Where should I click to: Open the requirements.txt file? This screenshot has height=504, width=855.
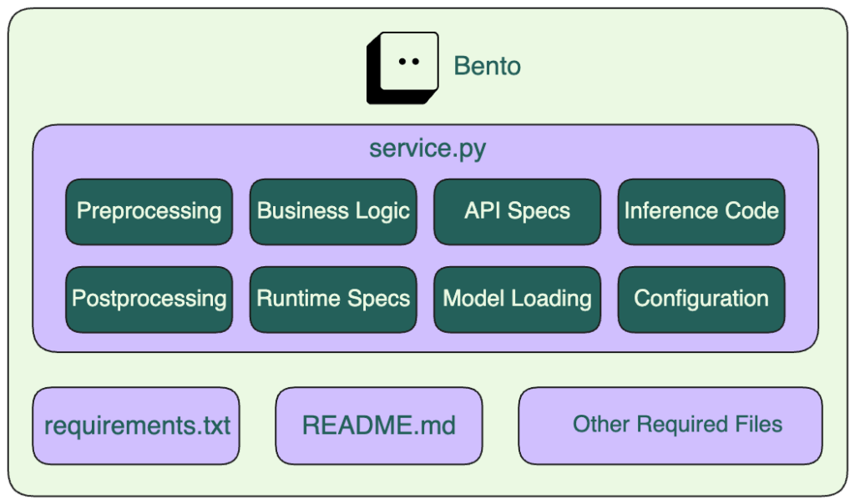[137, 425]
